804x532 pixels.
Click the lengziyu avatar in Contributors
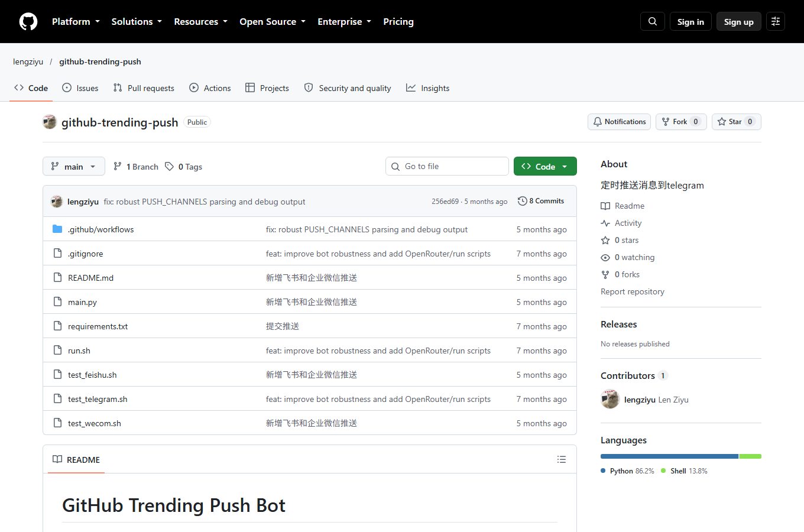point(610,399)
